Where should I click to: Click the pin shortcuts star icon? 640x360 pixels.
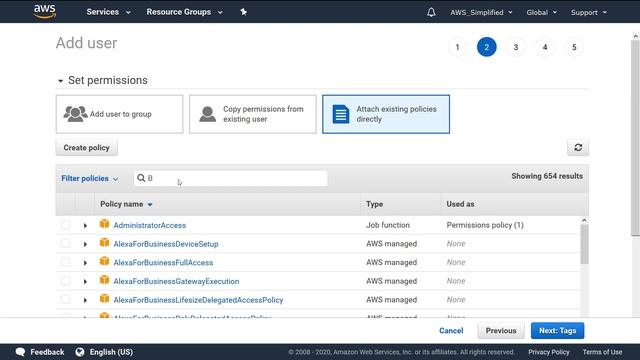tap(243, 12)
